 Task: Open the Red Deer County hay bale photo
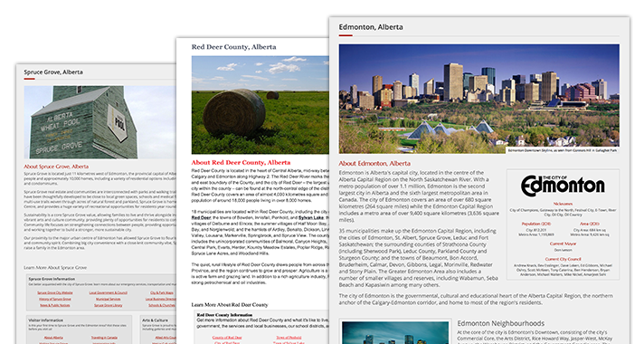pos(260,105)
